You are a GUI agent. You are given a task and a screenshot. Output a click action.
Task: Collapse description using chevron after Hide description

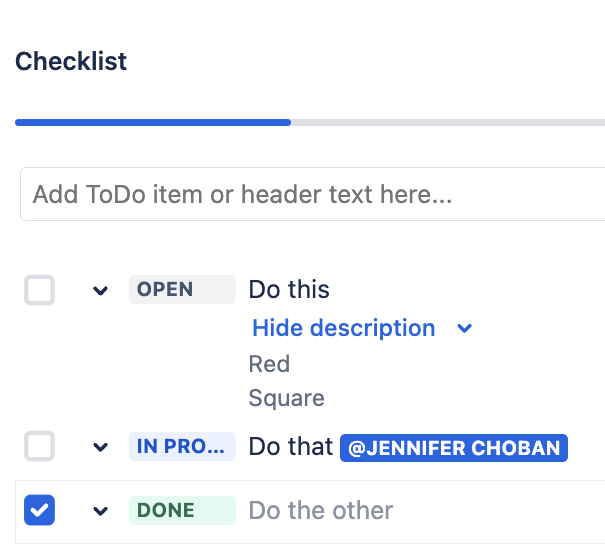pos(464,328)
